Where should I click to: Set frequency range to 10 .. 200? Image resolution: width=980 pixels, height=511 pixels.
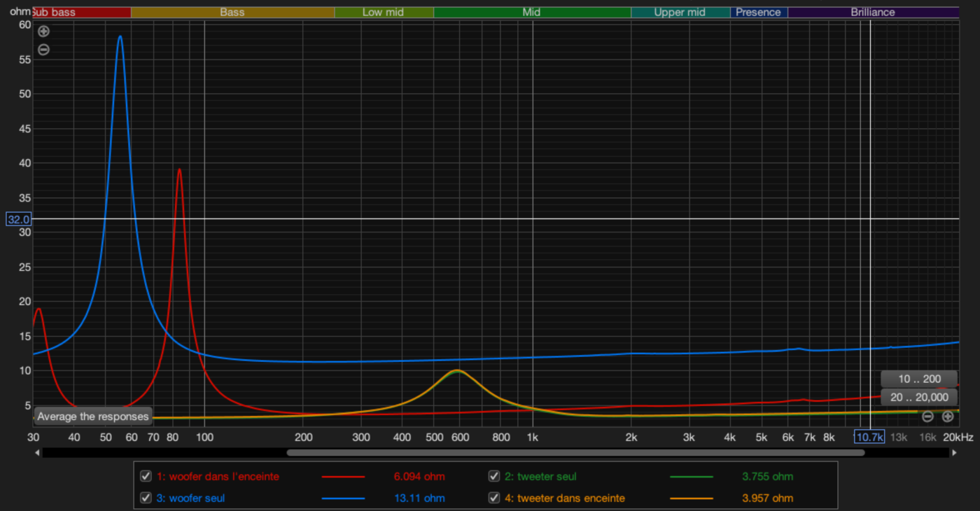click(x=919, y=379)
